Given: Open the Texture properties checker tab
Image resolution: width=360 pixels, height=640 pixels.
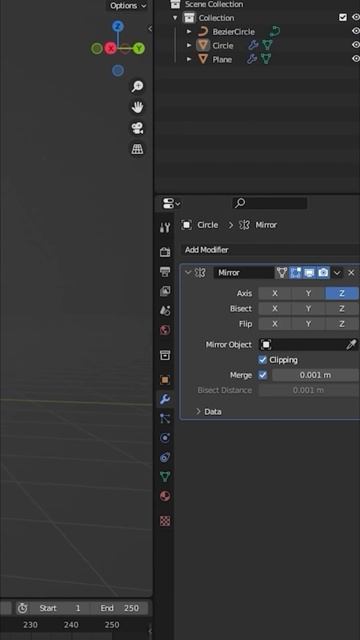Looking at the screenshot, I should coord(165,521).
